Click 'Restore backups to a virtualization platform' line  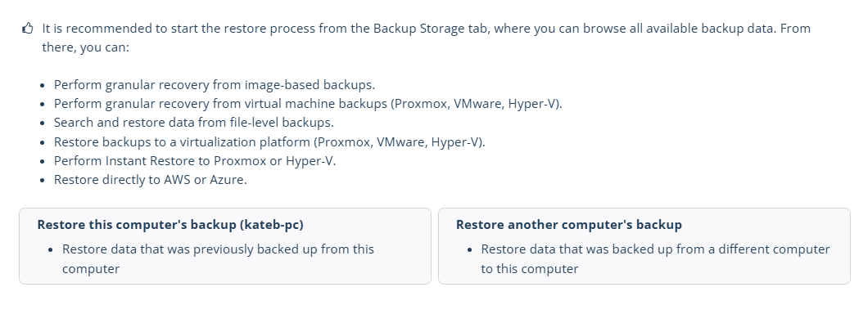[x=269, y=142]
